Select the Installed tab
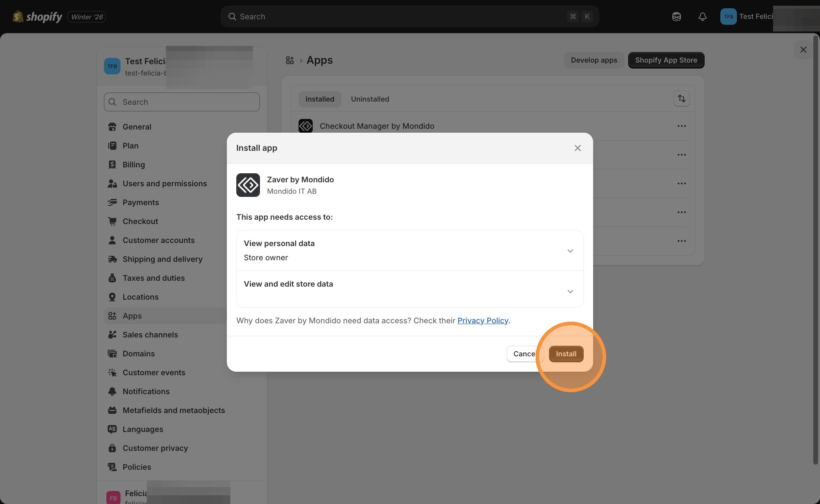This screenshot has height=504, width=820. [x=319, y=99]
